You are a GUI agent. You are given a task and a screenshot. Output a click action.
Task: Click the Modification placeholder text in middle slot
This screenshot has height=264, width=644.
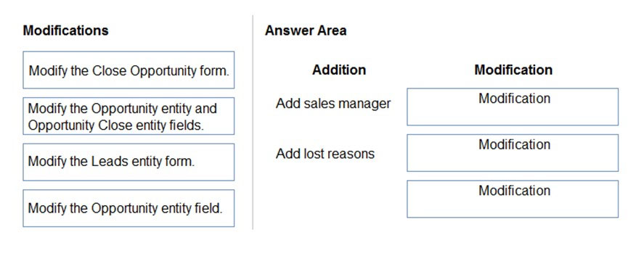(514, 144)
